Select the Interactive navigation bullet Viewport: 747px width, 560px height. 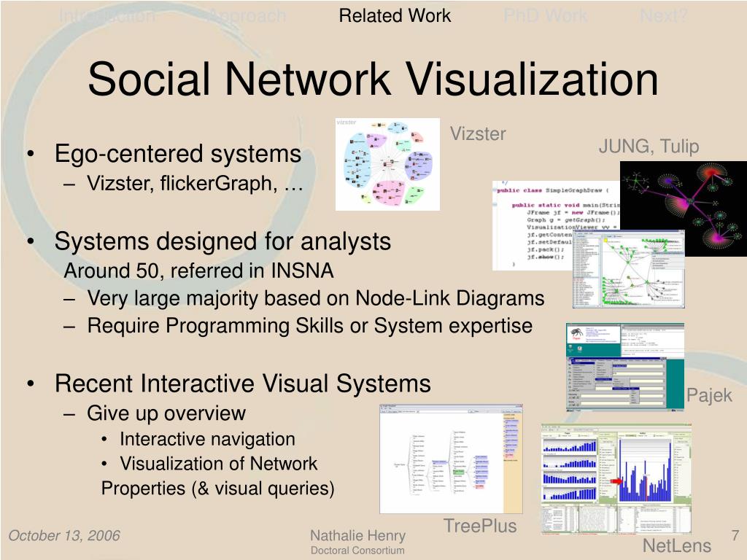pos(207,439)
